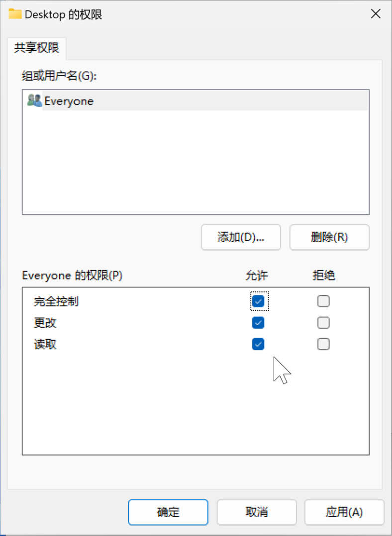Screen dimensions: 392x536
Task: Select the Everyone entry name
Action: 69,101
